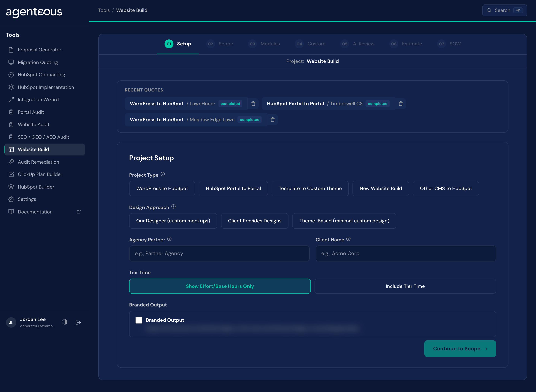This screenshot has height=392, width=536.
Task: Switch to the 06 Estimate step
Action: click(406, 44)
